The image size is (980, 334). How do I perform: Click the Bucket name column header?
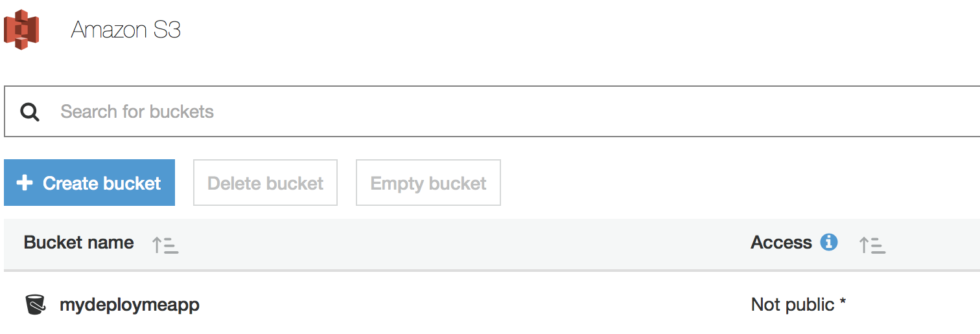click(79, 243)
